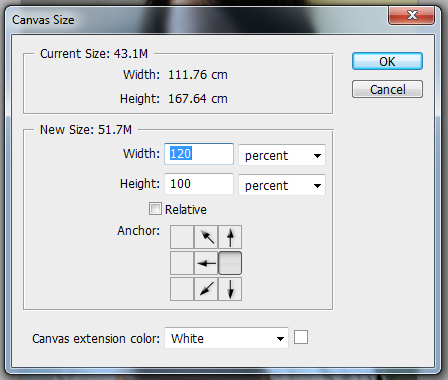Open the Height unit percent dropdown
448x380 pixels.
(x=282, y=185)
